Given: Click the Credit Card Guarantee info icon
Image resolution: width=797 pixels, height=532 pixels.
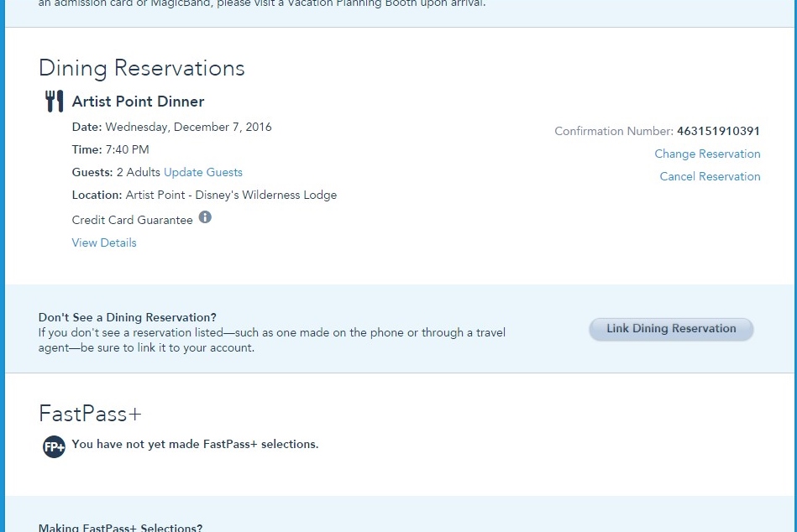Looking at the screenshot, I should click(x=205, y=217).
